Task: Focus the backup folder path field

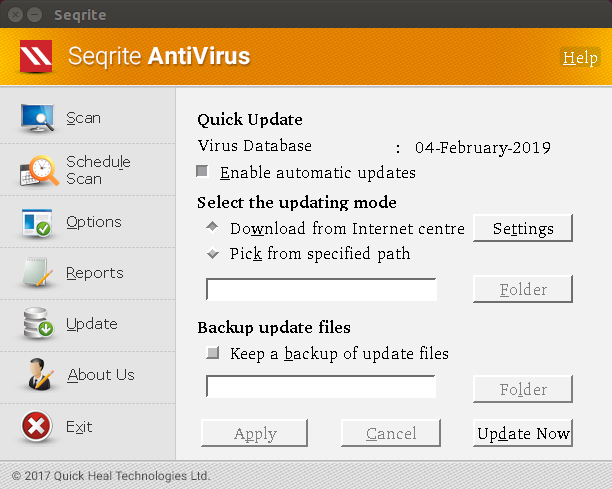Action: tap(321, 387)
